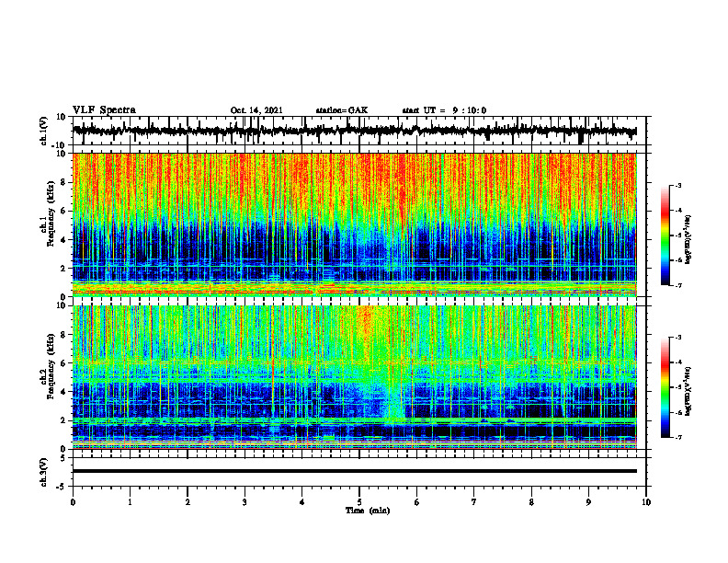
Task: Click the "-5" tick on ch.3 voltage axis
Action: pyautogui.click(x=63, y=487)
